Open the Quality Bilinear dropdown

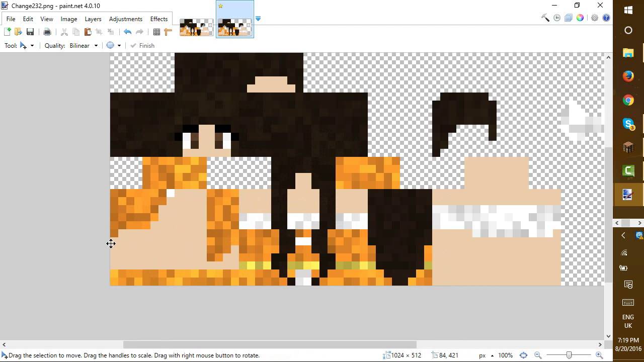click(84, 45)
